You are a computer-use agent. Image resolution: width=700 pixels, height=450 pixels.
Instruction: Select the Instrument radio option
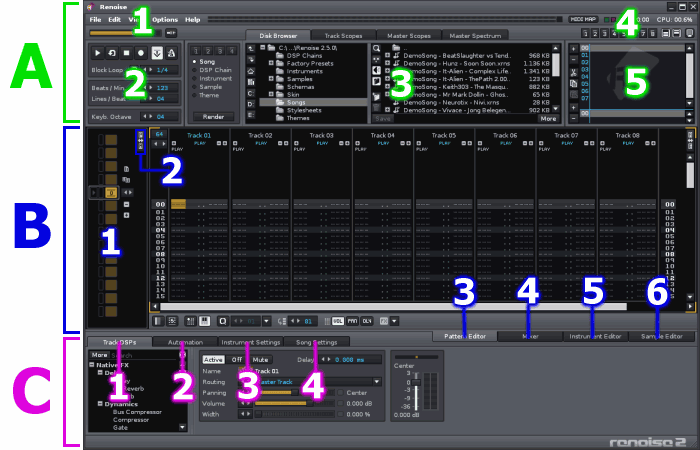pyautogui.click(x=212, y=79)
